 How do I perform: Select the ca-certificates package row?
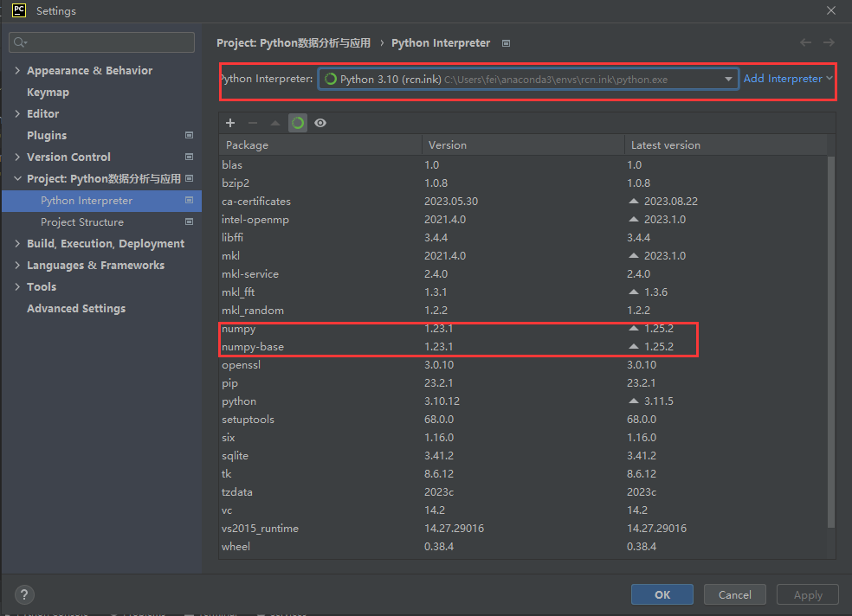point(523,202)
